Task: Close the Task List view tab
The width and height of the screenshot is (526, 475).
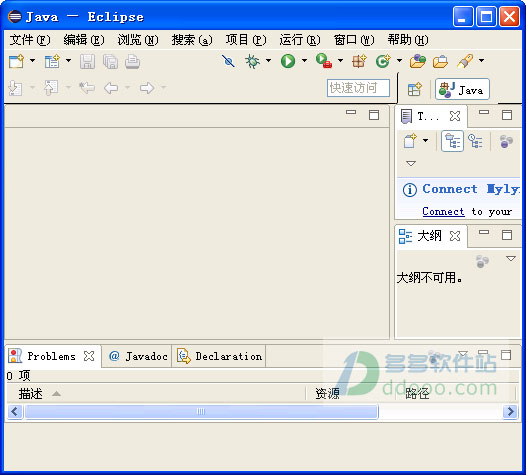Action: click(x=455, y=116)
